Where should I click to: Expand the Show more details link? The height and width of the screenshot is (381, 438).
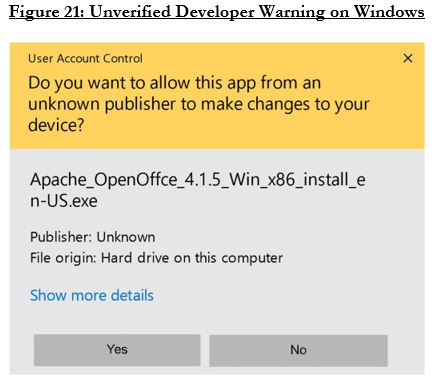point(92,295)
